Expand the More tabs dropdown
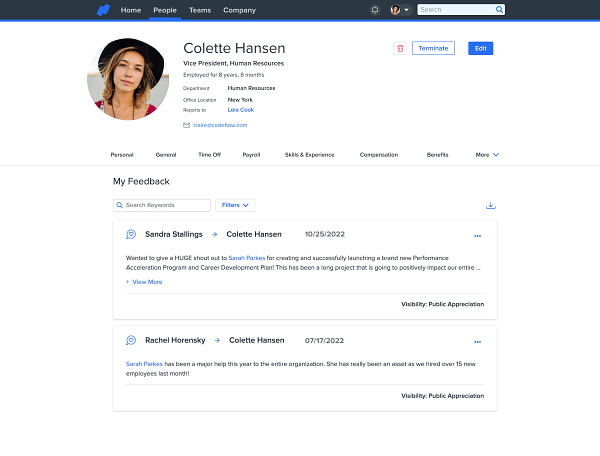 click(x=487, y=155)
